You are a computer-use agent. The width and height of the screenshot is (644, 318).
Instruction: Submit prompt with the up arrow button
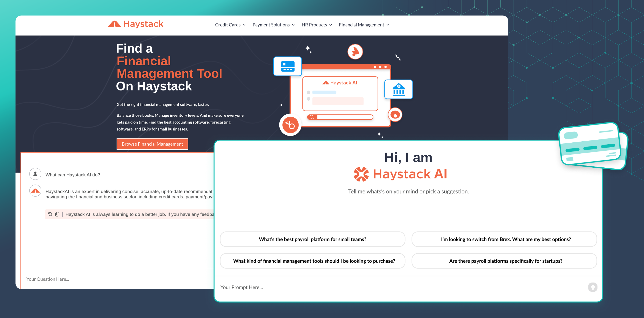tap(593, 287)
